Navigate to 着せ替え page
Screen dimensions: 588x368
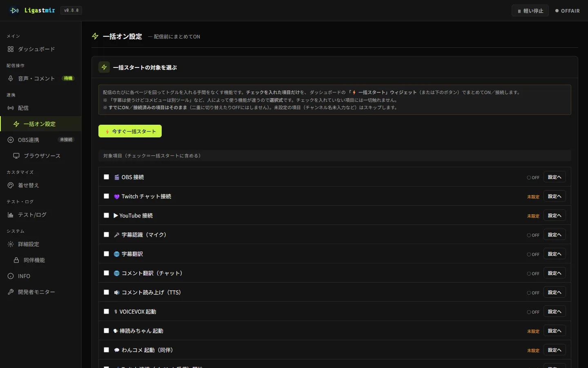(41, 185)
